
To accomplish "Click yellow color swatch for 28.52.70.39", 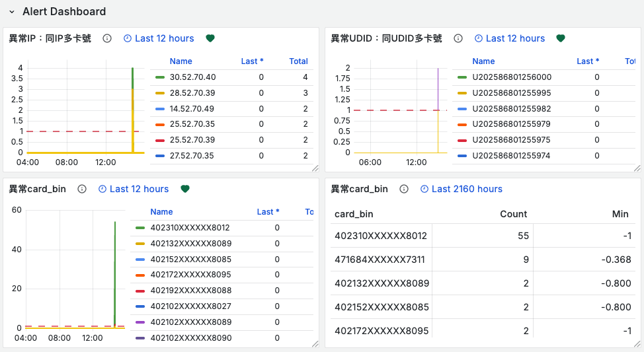I will pos(160,93).
